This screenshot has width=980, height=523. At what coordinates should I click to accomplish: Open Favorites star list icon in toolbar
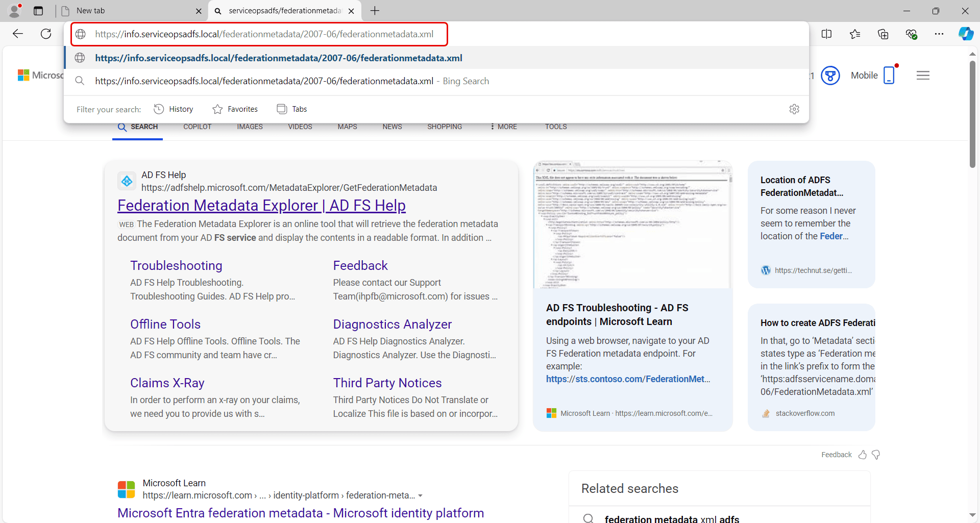pos(855,34)
